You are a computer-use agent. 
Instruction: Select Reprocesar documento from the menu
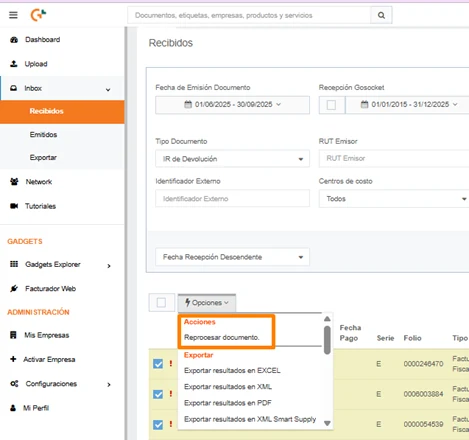point(221,337)
